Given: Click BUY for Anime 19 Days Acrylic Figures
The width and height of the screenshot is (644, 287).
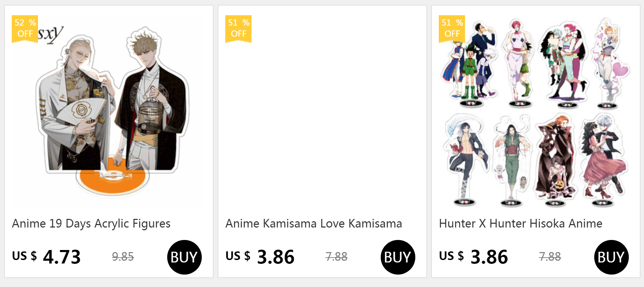Looking at the screenshot, I should tap(184, 257).
